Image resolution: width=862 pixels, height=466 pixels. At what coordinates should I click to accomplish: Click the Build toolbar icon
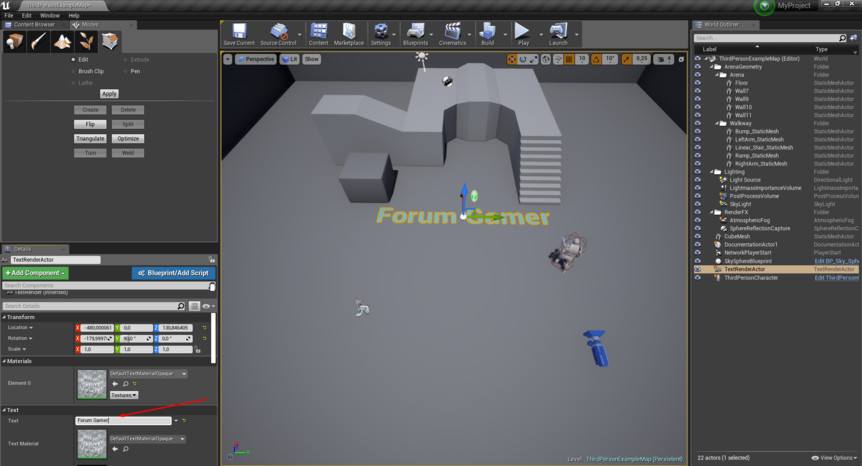pyautogui.click(x=488, y=34)
